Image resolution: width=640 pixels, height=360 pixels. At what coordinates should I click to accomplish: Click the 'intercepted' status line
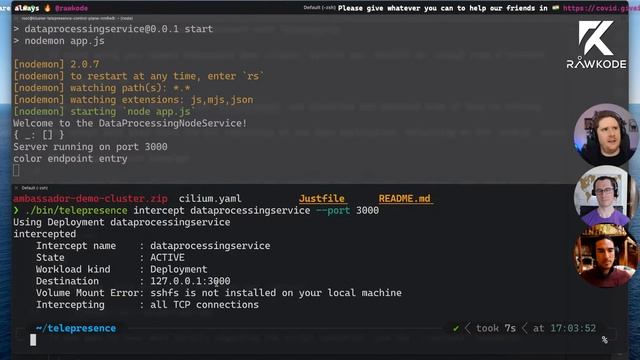click(x=44, y=234)
